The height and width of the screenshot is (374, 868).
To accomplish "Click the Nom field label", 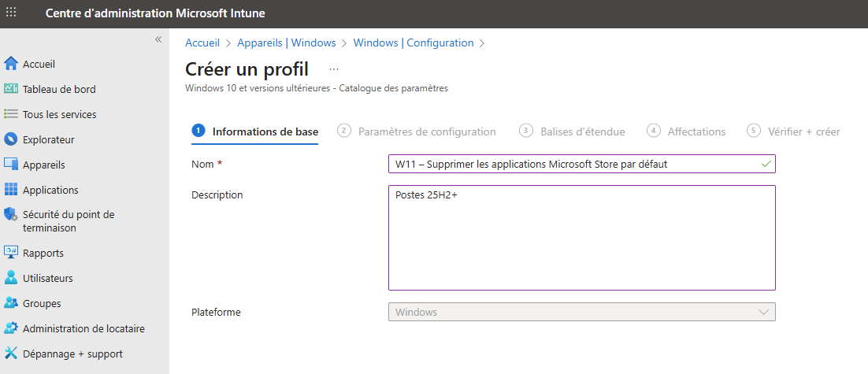I will [x=202, y=164].
